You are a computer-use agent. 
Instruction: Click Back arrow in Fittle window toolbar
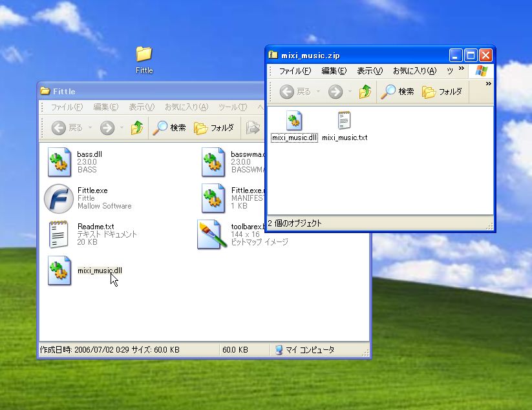(x=59, y=128)
